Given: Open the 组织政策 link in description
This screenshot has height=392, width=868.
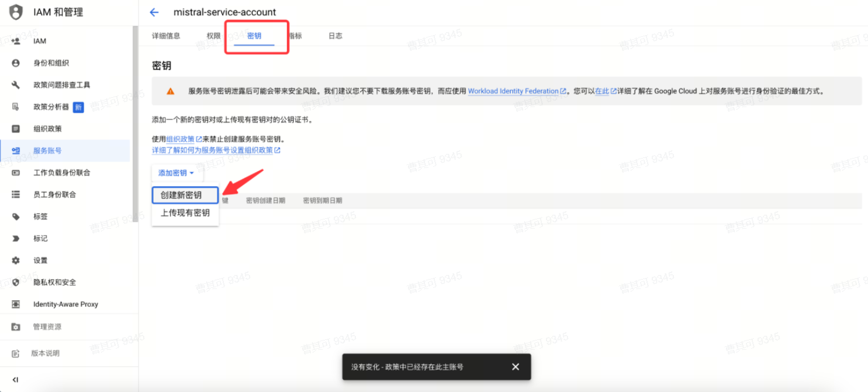Looking at the screenshot, I should (x=180, y=139).
